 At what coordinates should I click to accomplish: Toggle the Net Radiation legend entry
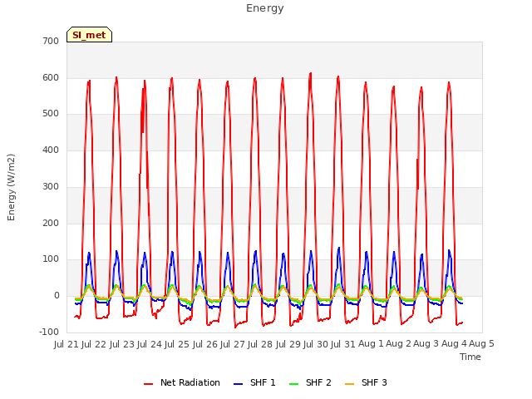coord(182,382)
